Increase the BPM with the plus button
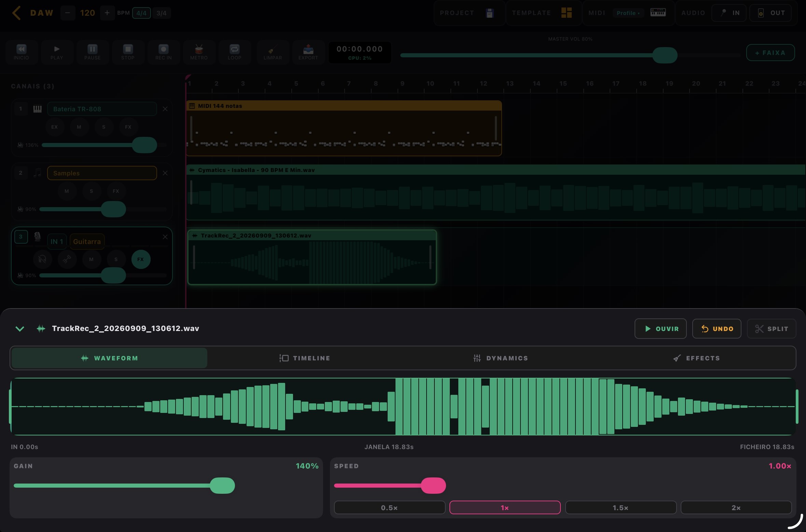 pos(107,13)
